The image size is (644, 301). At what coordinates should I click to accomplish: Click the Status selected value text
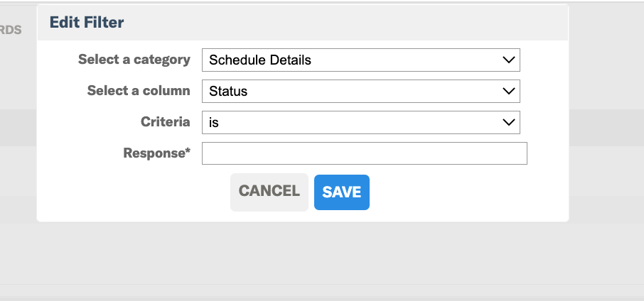228,91
